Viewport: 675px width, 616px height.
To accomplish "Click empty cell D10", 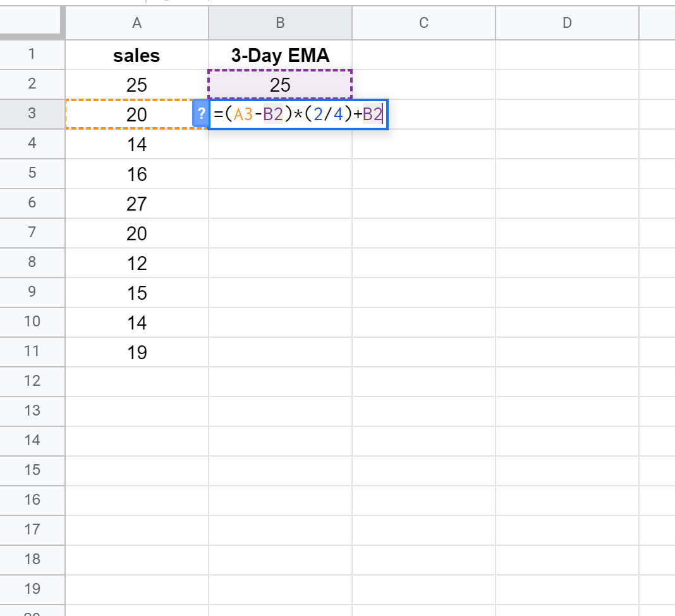I will 567,323.
